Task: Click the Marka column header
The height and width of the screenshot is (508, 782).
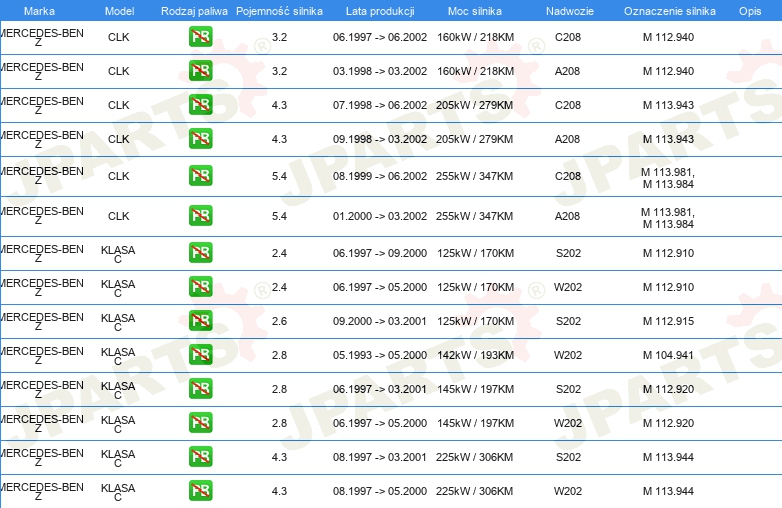Action: click(39, 11)
